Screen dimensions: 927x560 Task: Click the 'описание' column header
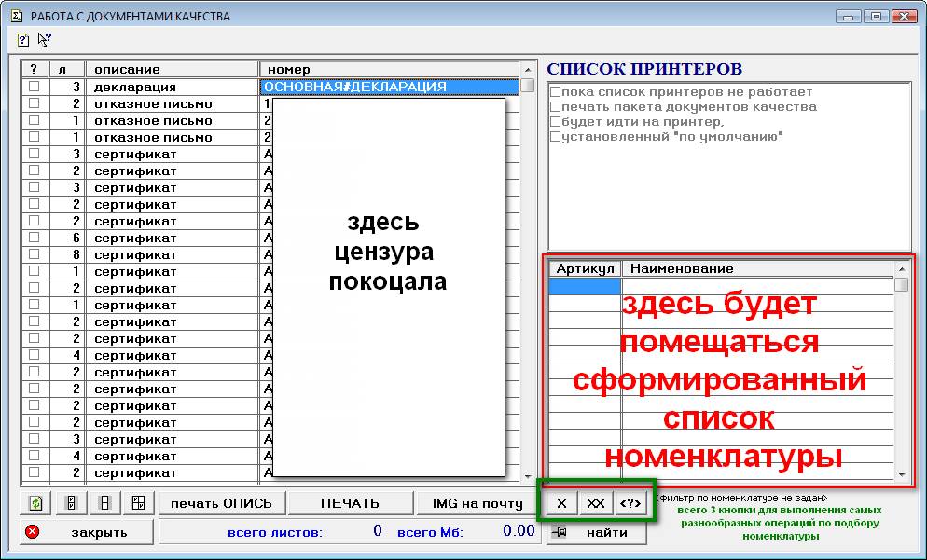pos(173,70)
